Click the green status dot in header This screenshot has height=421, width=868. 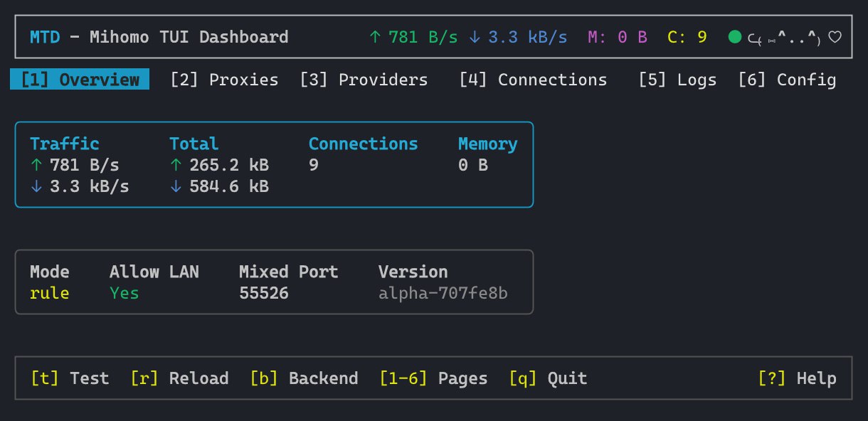pyautogui.click(x=735, y=36)
